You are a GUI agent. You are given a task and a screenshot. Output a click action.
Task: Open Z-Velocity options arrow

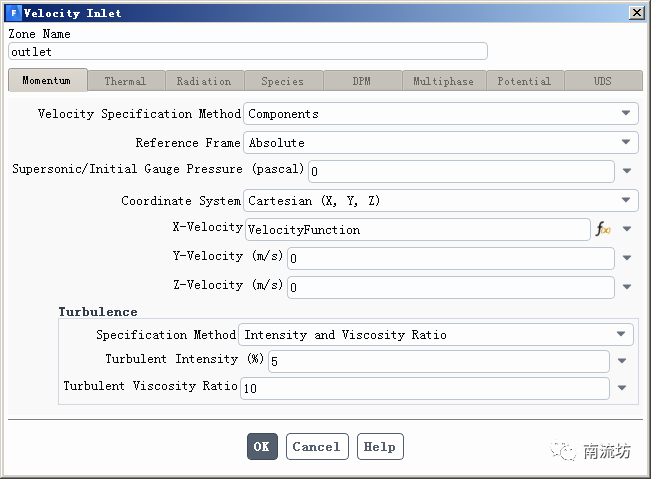point(627,287)
